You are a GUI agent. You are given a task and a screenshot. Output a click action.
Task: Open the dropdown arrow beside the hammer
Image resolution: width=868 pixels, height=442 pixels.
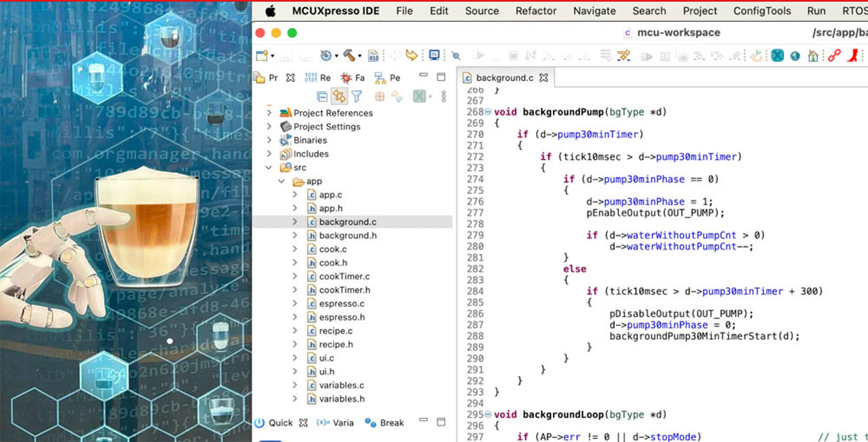[360, 56]
